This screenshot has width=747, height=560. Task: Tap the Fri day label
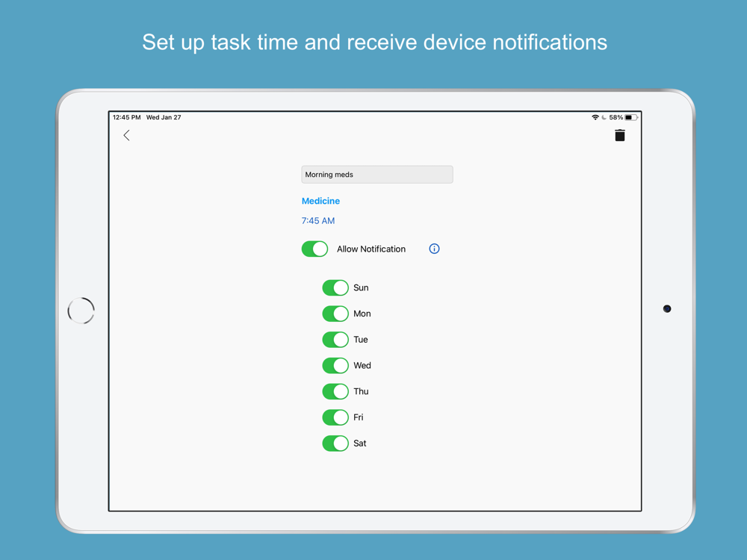click(x=359, y=417)
